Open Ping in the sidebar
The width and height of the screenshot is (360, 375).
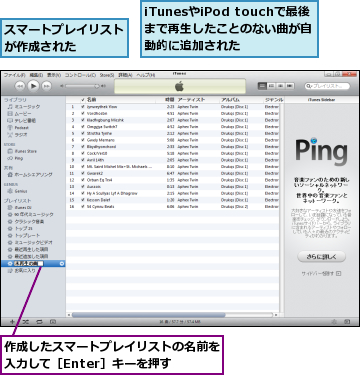(16, 158)
